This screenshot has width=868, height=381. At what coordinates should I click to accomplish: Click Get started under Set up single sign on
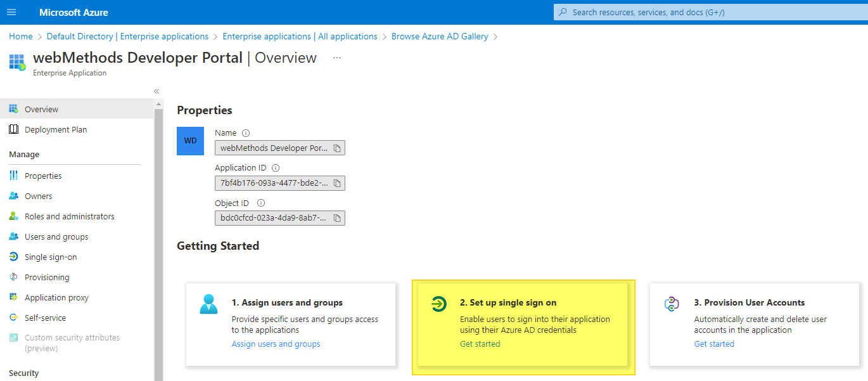(x=480, y=344)
